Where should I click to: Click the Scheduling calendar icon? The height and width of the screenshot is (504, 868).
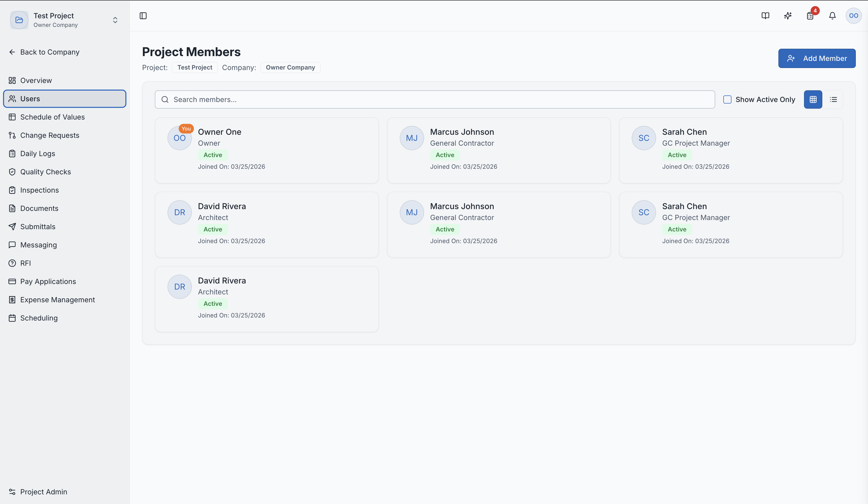pyautogui.click(x=12, y=318)
